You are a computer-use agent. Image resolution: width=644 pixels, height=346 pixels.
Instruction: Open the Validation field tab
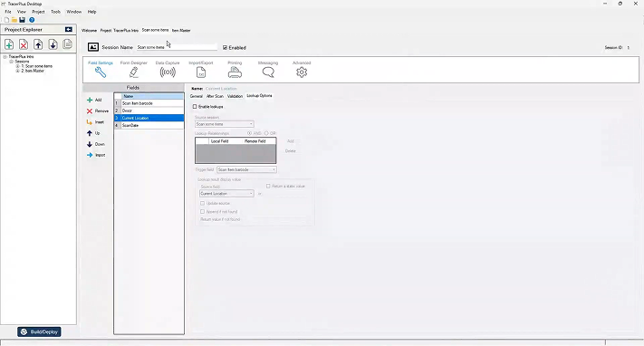point(235,96)
